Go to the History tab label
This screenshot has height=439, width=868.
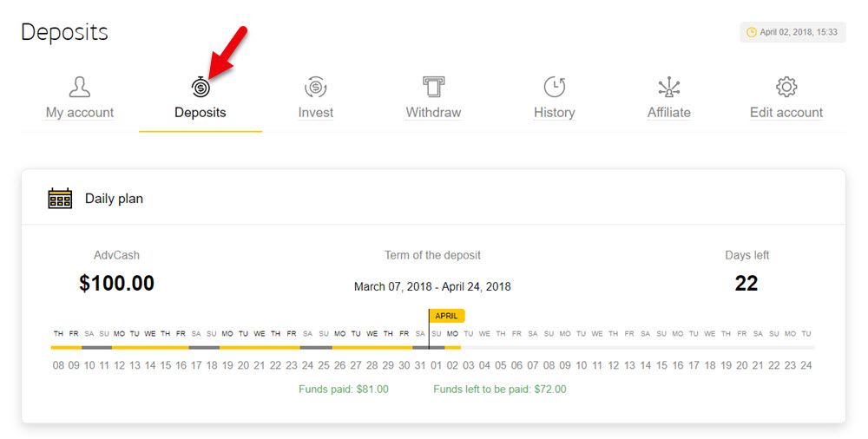[x=554, y=113]
